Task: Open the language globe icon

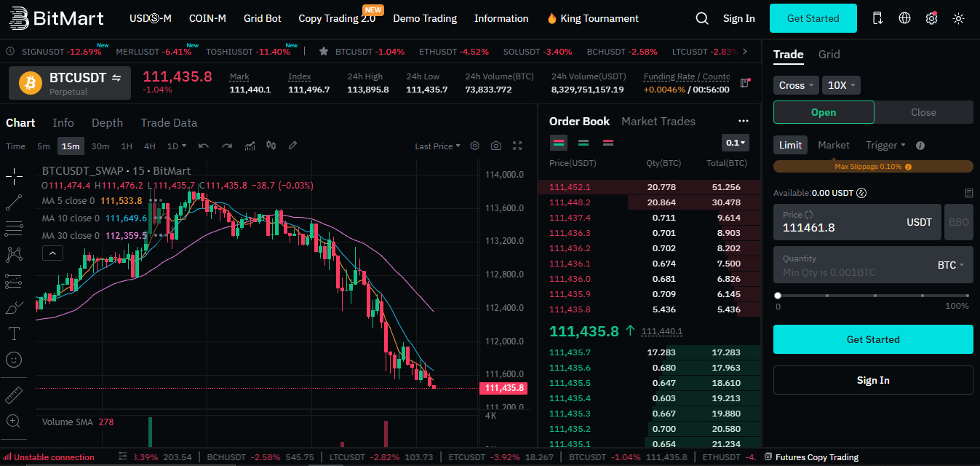Action: (x=904, y=18)
